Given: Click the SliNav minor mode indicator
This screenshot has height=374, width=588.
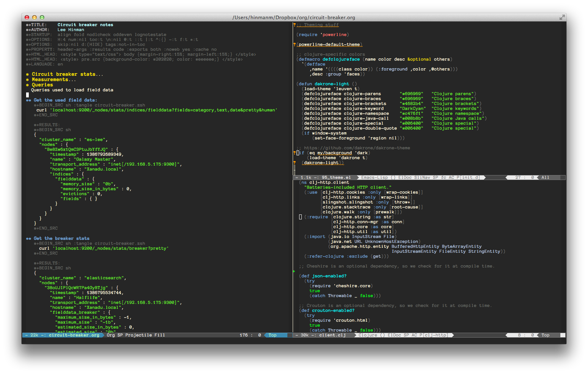Looking at the screenshot, I should click(422, 178).
